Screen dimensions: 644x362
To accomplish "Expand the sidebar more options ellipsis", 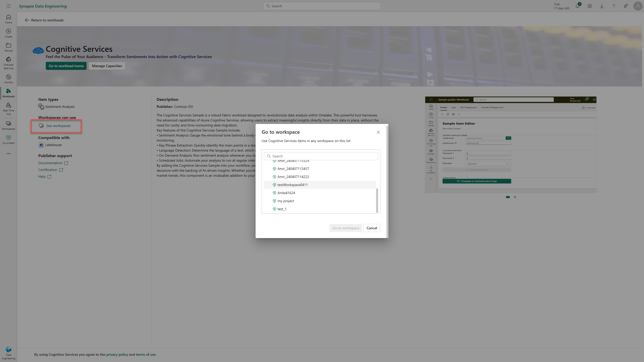I will coord(9,154).
